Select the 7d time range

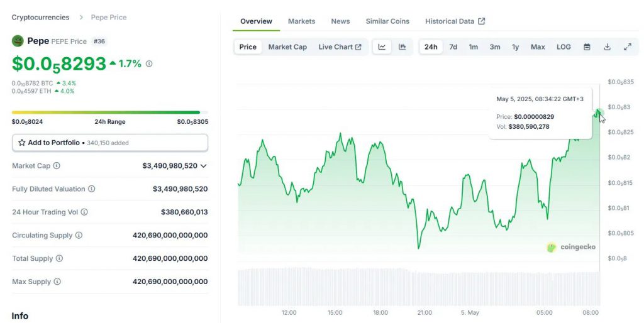[x=453, y=47]
